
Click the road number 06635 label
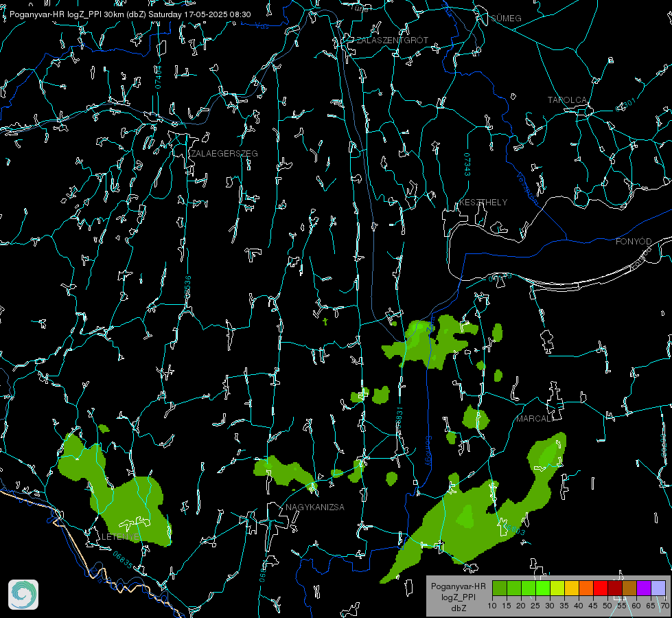(123, 560)
